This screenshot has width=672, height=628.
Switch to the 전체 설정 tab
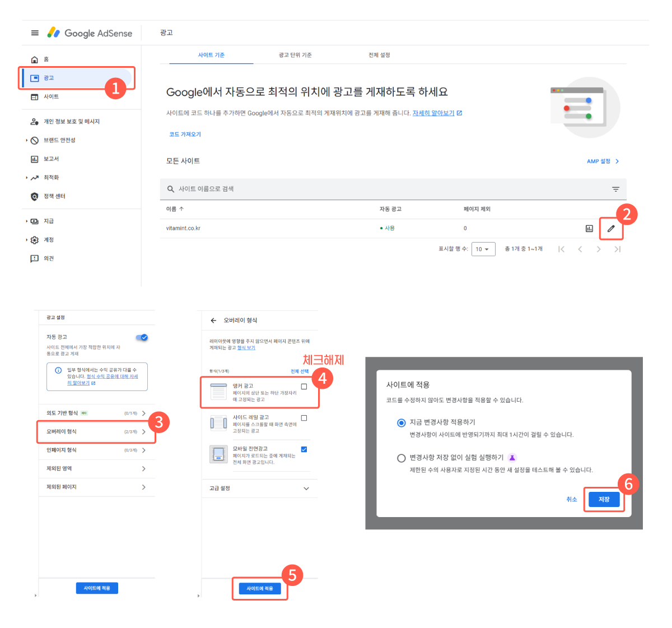point(379,54)
